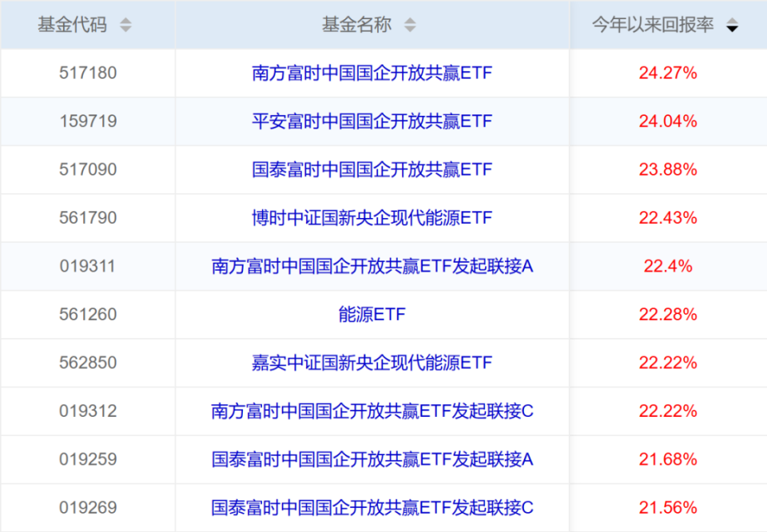The height and width of the screenshot is (532, 767).
Task: Sort by 基金名称 using its sort arrows
Action: [x=410, y=25]
